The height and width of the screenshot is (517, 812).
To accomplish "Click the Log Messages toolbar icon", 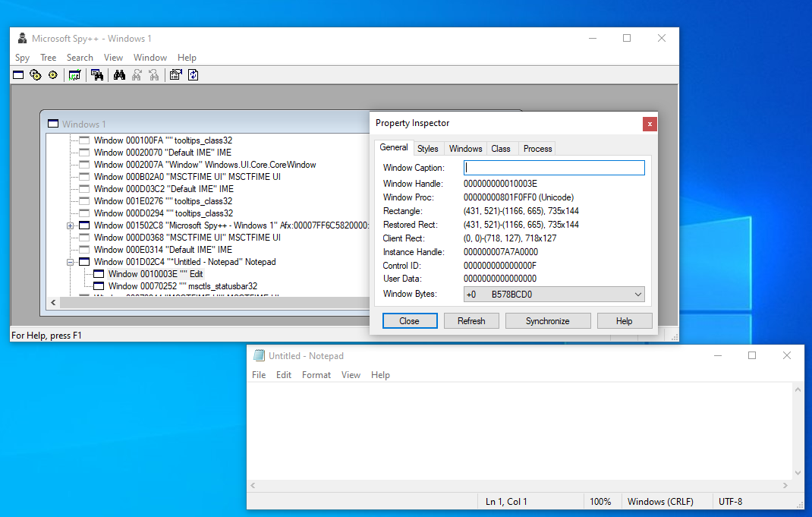I will coord(74,75).
